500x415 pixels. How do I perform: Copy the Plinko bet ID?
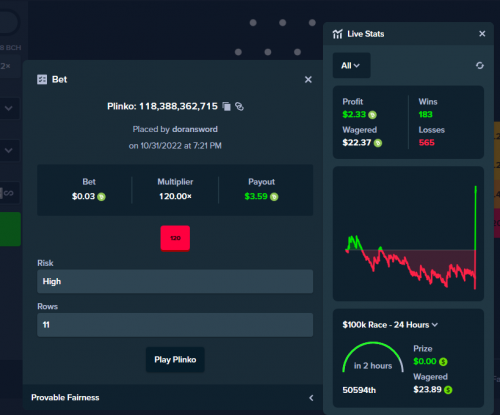[227, 106]
